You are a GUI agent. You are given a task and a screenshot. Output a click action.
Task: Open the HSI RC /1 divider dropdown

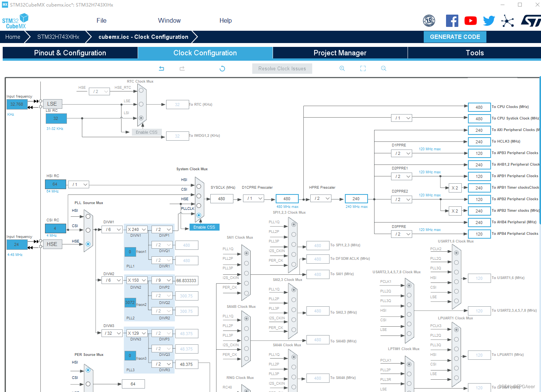pos(78,184)
